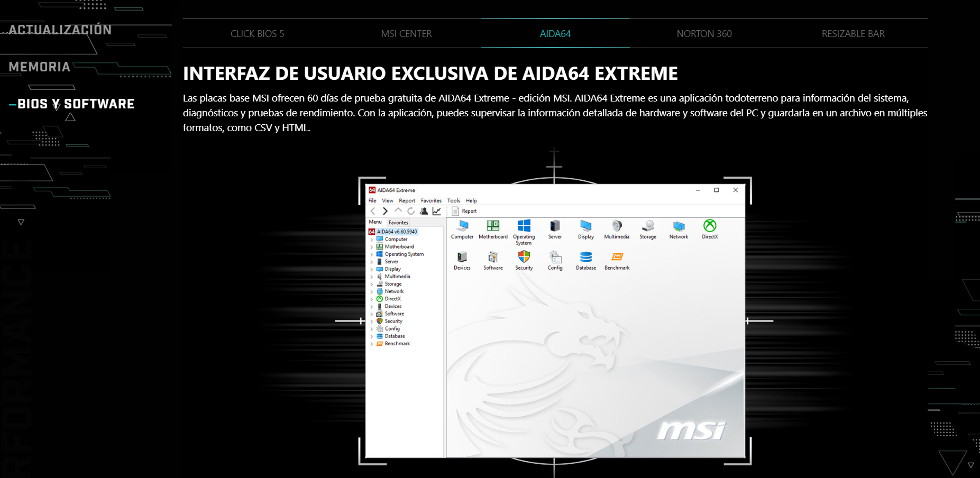Open the Computer icon in AIDA64's main panel
This screenshot has height=478, width=980.
pos(463,226)
